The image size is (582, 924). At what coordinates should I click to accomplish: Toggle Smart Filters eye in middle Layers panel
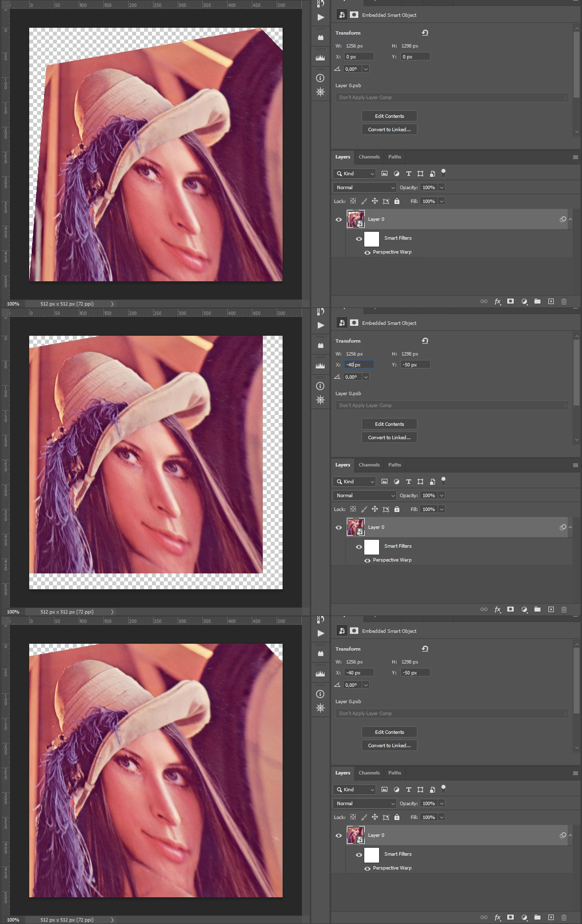[359, 547]
